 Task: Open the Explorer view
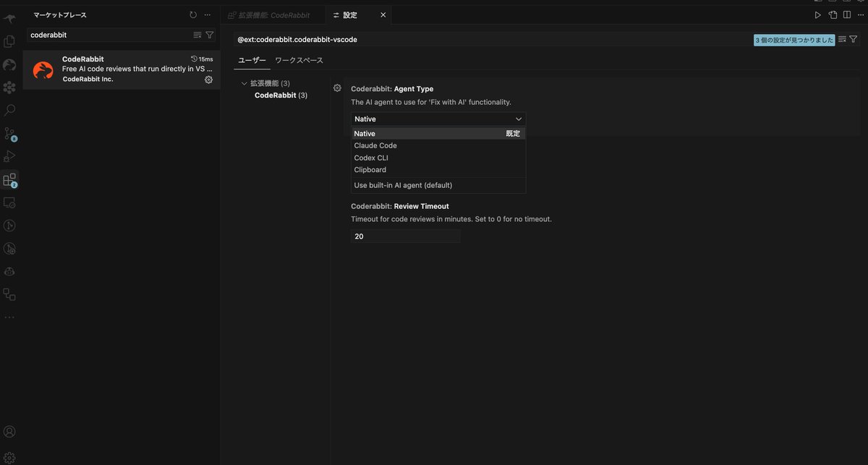point(9,41)
